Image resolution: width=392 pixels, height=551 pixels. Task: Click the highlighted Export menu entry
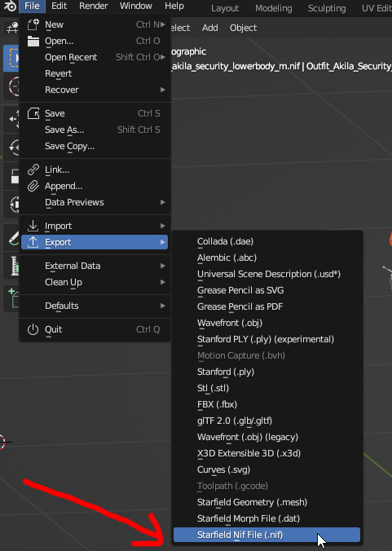[95, 242]
